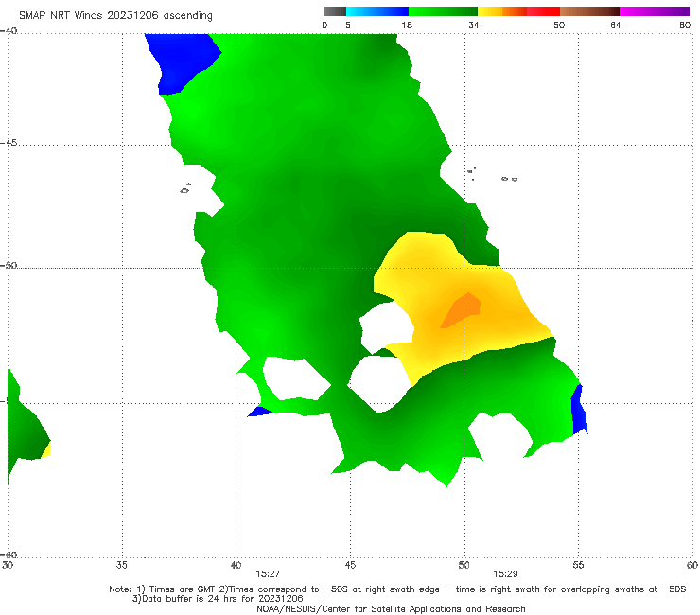Click the note 'Data buffer is 24 hrs'
Image resolution: width=700 pixels, height=615 pixels.
tap(218, 599)
